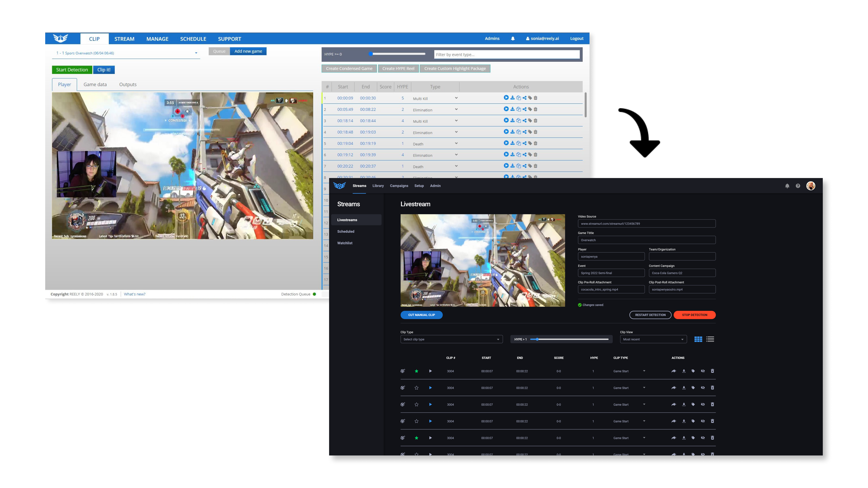Go to Library in dark nav
This screenshot has width=868, height=488.
378,186
